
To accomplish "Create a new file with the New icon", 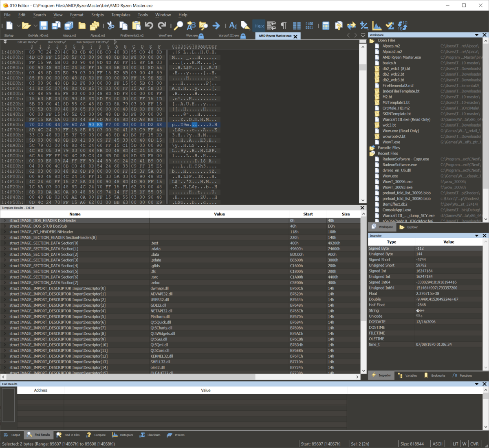I will click(10, 26).
